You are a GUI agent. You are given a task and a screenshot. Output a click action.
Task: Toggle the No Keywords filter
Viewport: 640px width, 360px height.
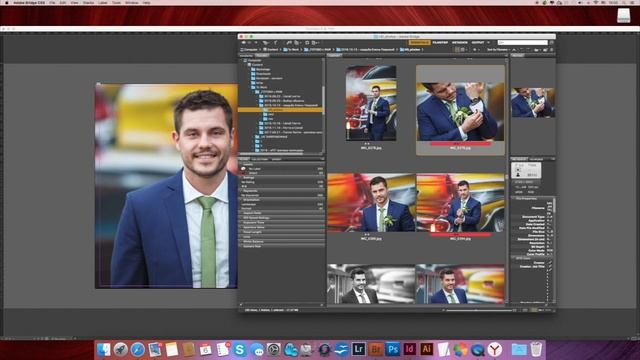click(x=282, y=195)
